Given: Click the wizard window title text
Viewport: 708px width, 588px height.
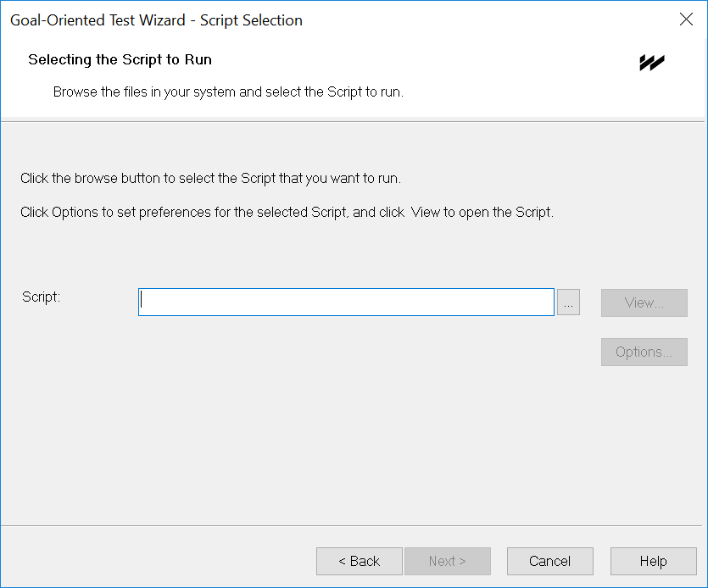Looking at the screenshot, I should pos(156,20).
